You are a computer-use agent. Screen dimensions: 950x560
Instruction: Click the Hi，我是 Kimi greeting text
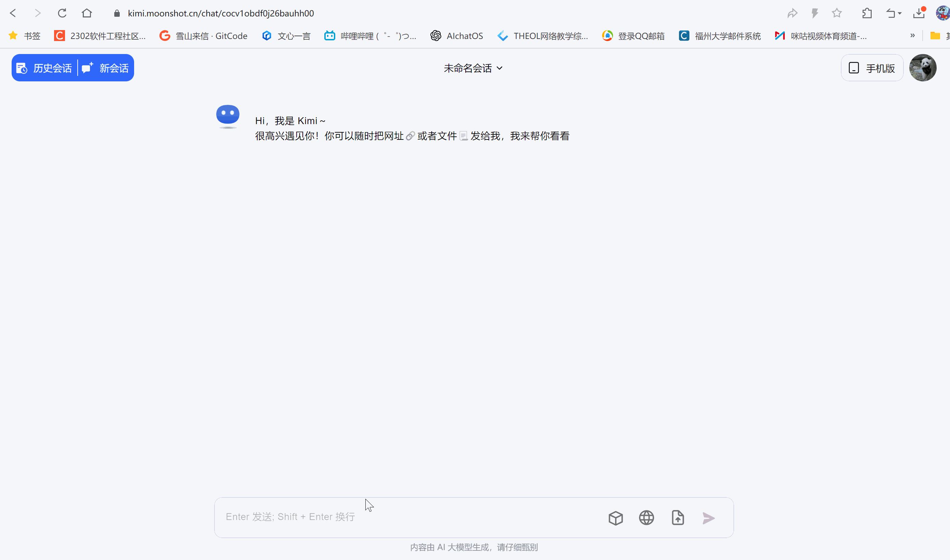[x=290, y=121]
